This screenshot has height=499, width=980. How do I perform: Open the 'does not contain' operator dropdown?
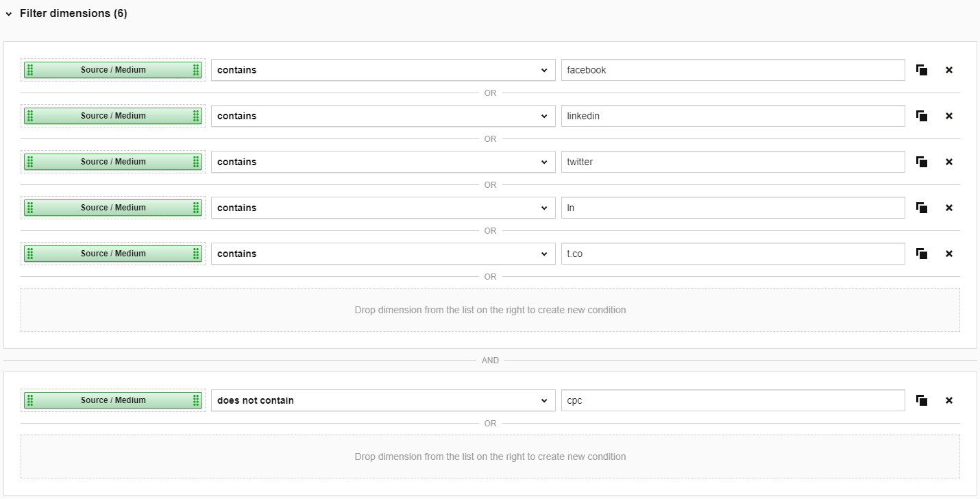pyautogui.click(x=382, y=400)
